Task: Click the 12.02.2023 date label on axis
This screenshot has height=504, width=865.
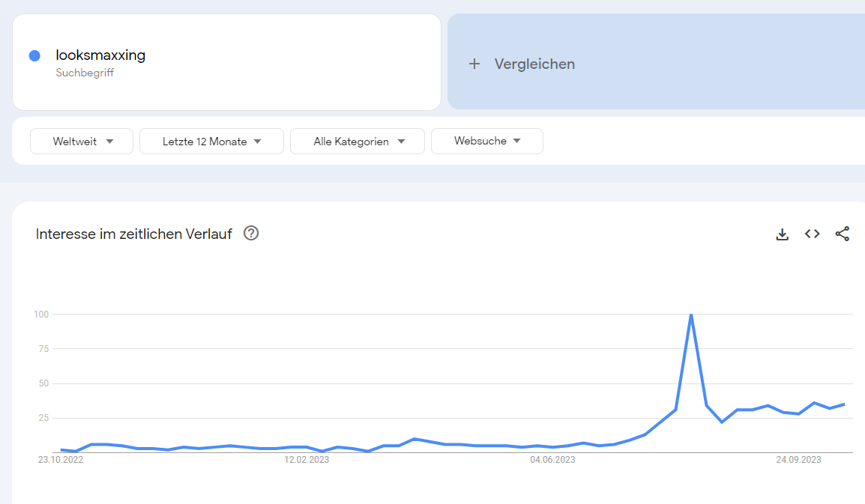Action: tap(307, 460)
